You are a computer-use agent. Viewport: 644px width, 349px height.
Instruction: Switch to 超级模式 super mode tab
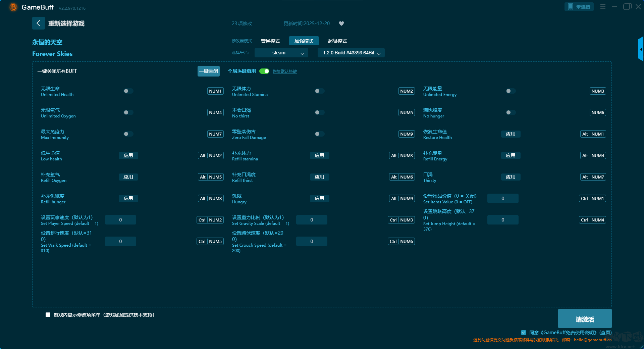click(337, 41)
